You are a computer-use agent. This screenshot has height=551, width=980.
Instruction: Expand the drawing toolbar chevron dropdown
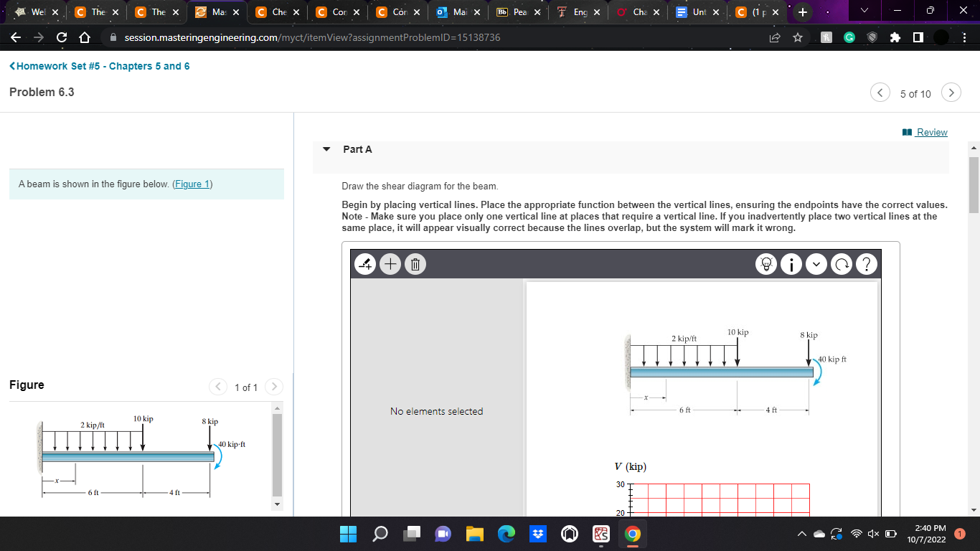click(x=816, y=264)
